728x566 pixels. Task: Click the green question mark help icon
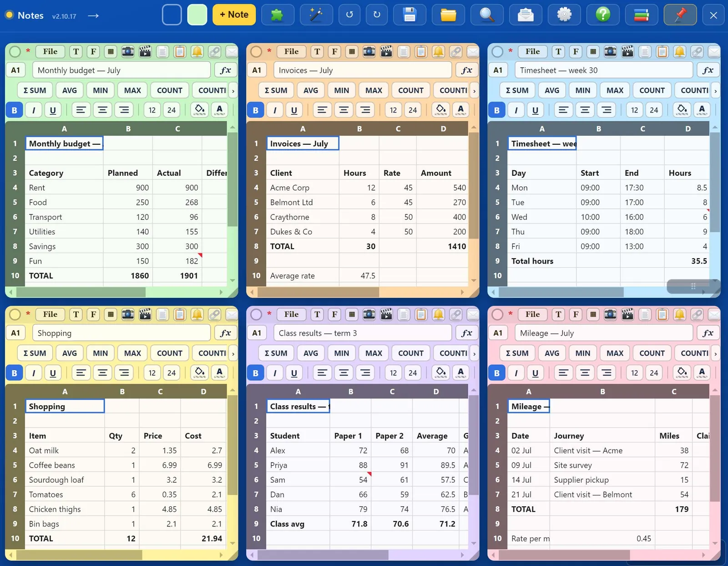click(x=603, y=15)
